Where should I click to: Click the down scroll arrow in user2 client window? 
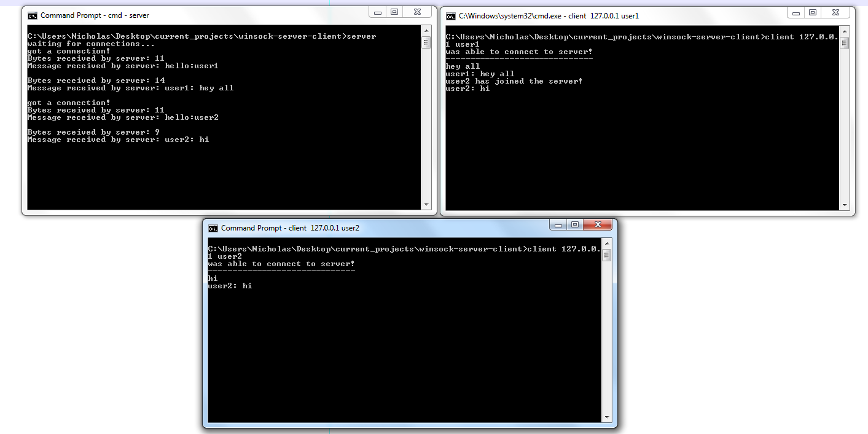tap(606, 418)
